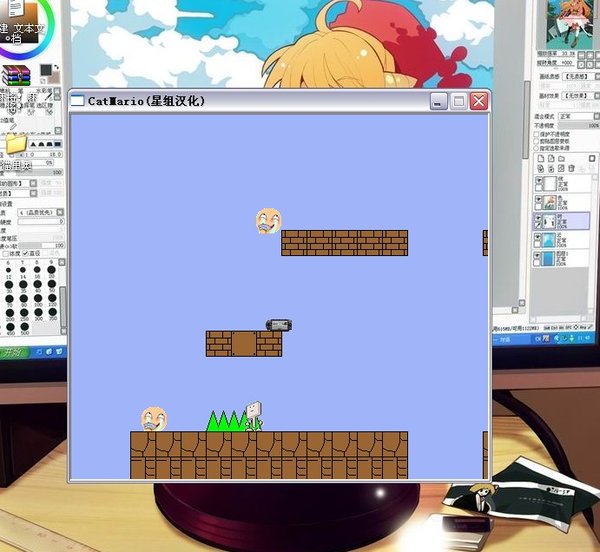Image resolution: width=600 pixels, height=552 pixels.
Task: Select the flattest brush edge shape icon
Action: click(57, 144)
